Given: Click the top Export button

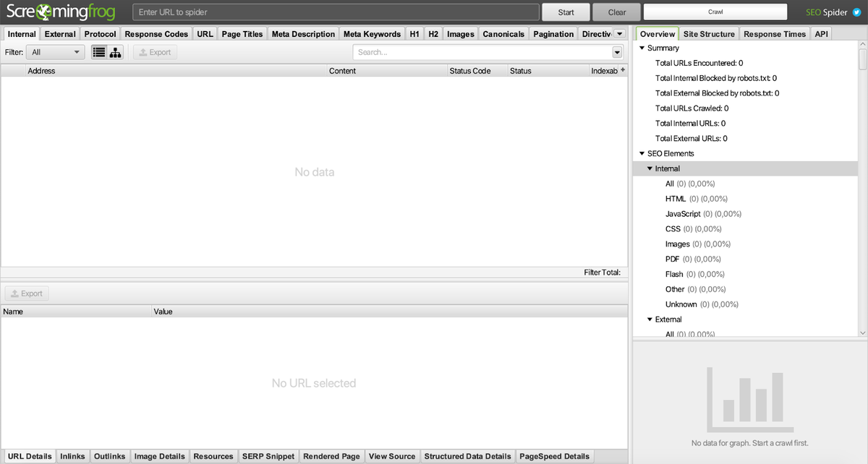Looking at the screenshot, I should pos(155,53).
